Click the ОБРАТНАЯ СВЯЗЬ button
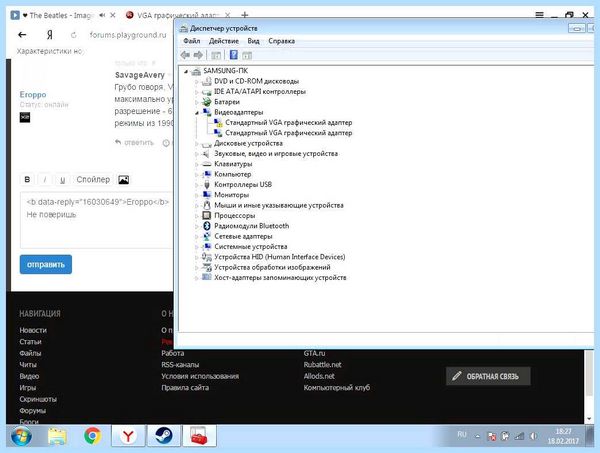This screenshot has width=600, height=453. [x=488, y=376]
